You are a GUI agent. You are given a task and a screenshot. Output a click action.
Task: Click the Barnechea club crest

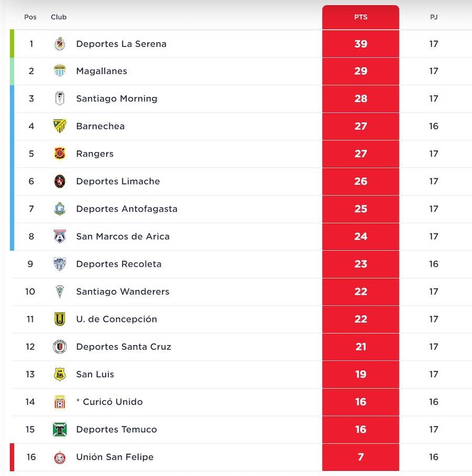point(60,126)
